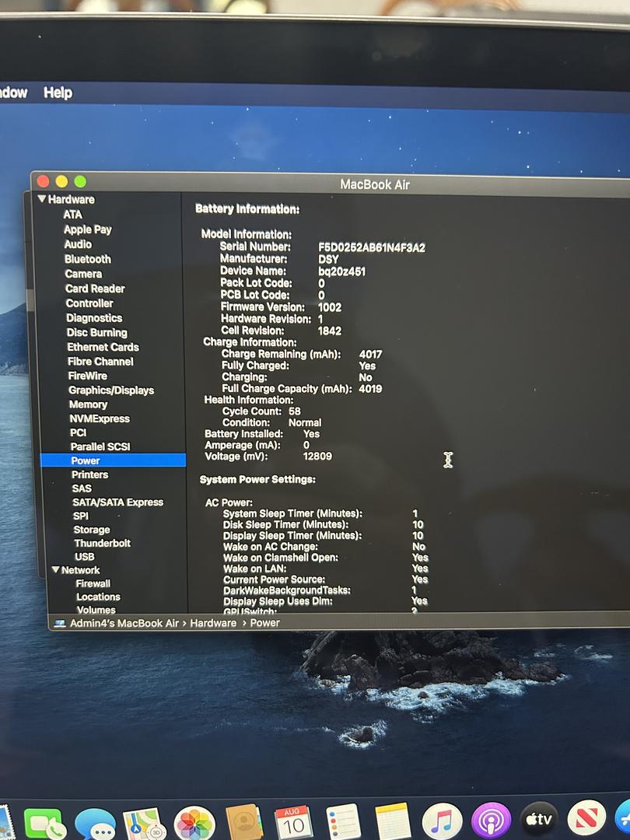Select Volumes under Network

pyautogui.click(x=96, y=610)
